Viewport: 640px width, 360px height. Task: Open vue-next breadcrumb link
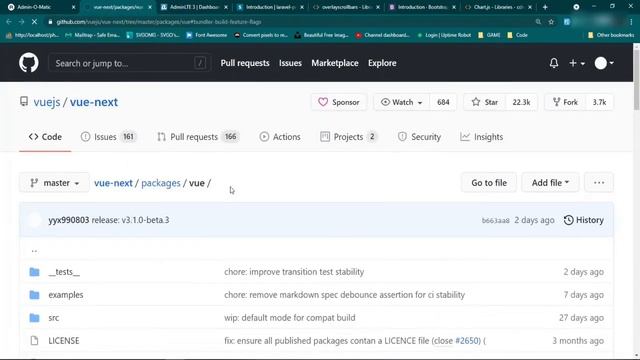click(113, 183)
